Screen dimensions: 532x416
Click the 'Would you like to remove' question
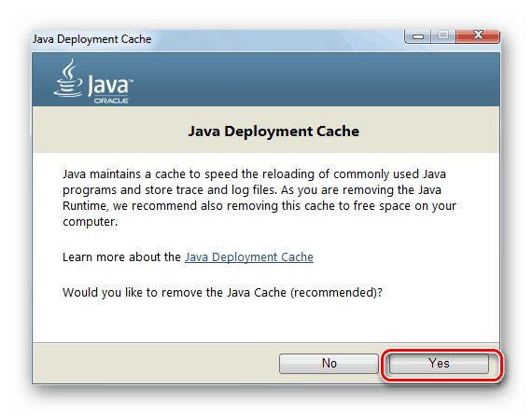222,293
